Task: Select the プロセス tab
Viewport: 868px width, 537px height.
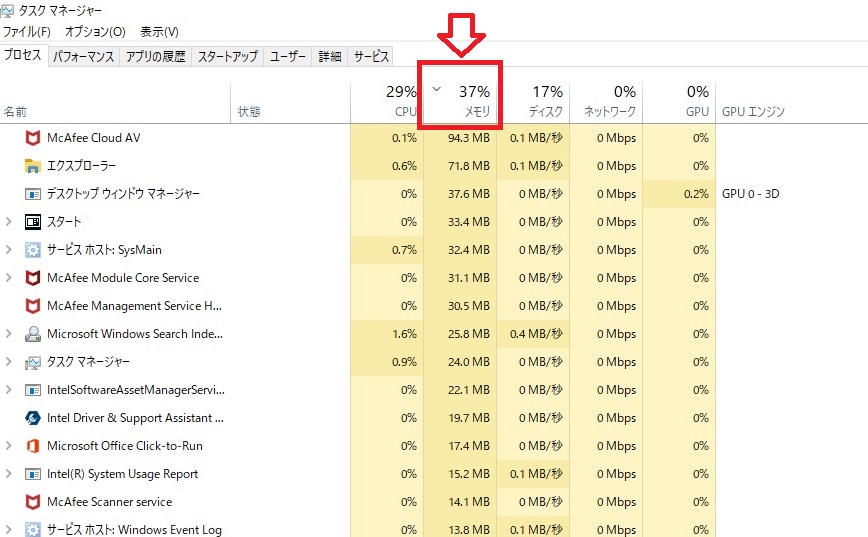Action: (23, 55)
